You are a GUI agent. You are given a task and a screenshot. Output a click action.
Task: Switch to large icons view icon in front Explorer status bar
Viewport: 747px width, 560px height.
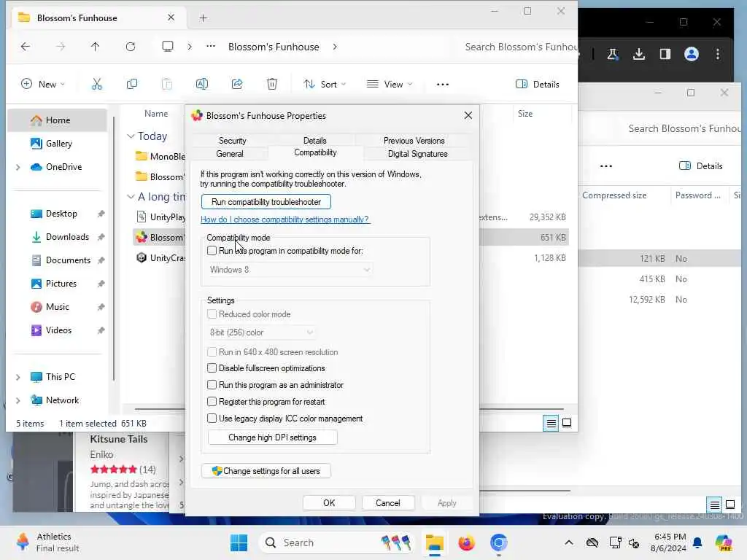(x=567, y=423)
